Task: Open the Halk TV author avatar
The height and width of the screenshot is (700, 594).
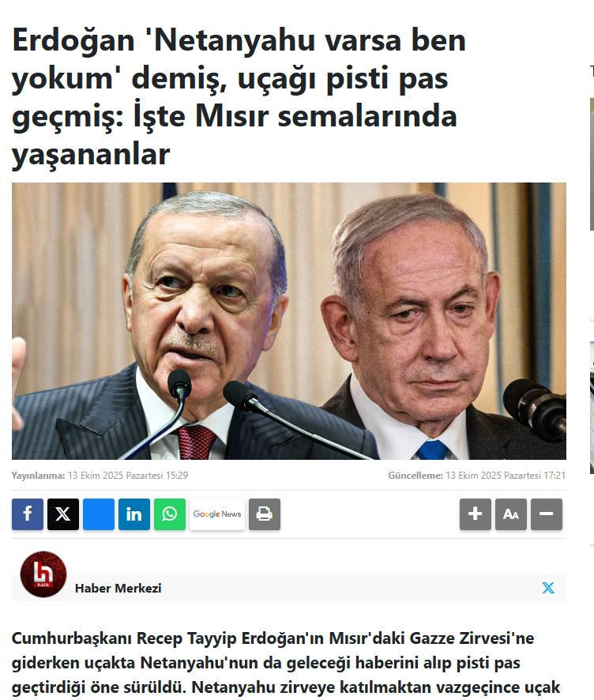Action: (x=43, y=574)
